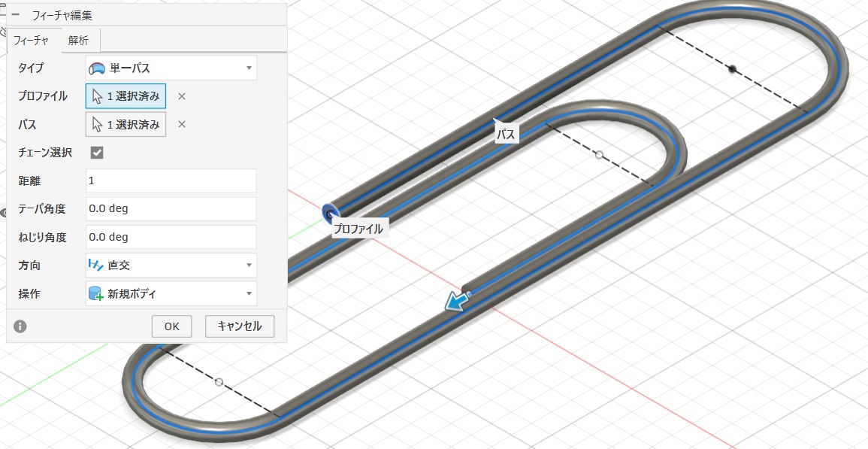The width and height of the screenshot is (868, 449).
Task: Click the 直交 orientation icon
Action: pos(95,265)
